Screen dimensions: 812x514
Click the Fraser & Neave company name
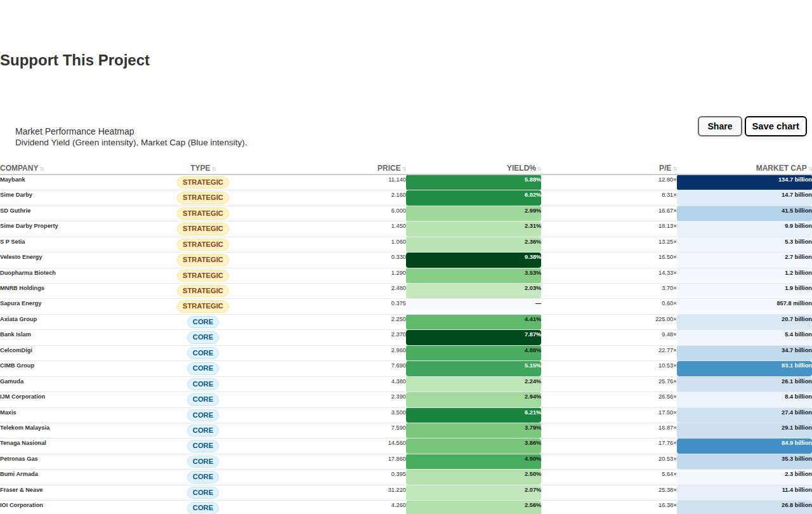(22, 490)
